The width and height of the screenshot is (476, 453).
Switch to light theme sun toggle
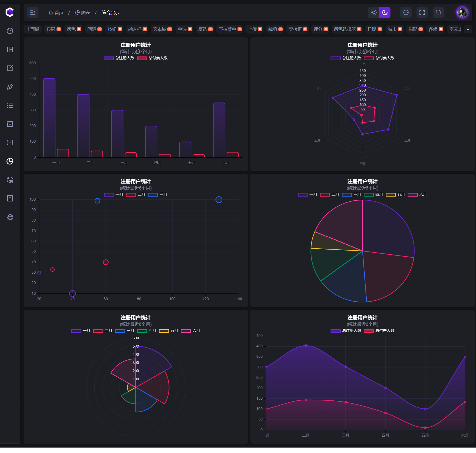[x=374, y=12]
